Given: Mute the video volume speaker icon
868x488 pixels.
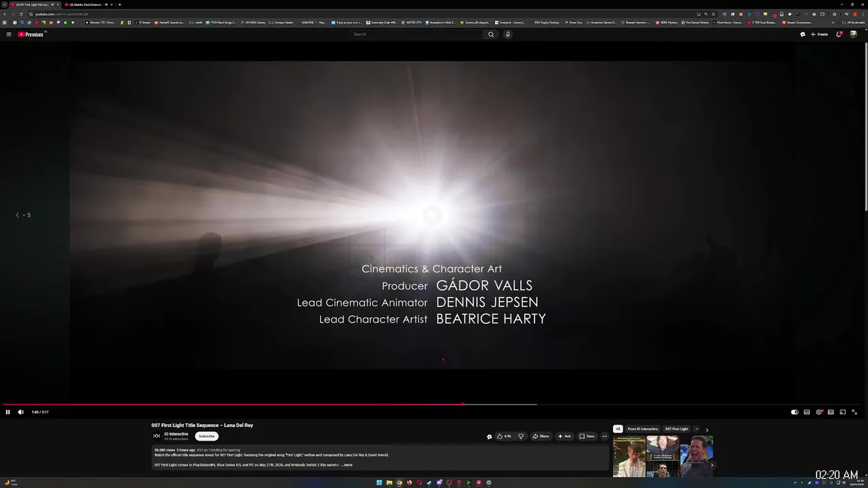Looking at the screenshot, I should (20, 412).
